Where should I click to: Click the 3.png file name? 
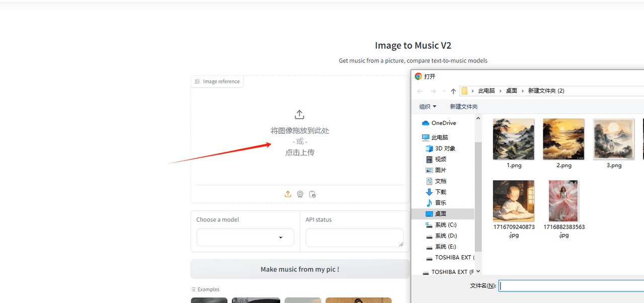click(614, 166)
